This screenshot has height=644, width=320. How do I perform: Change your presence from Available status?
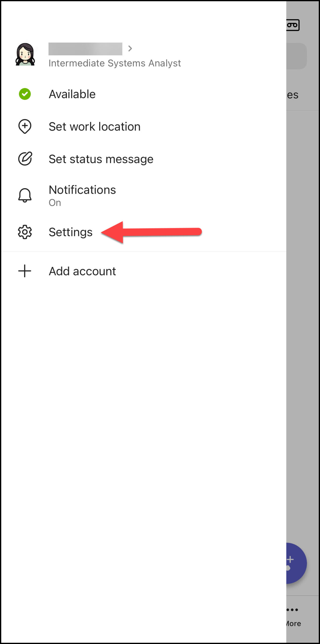click(72, 94)
